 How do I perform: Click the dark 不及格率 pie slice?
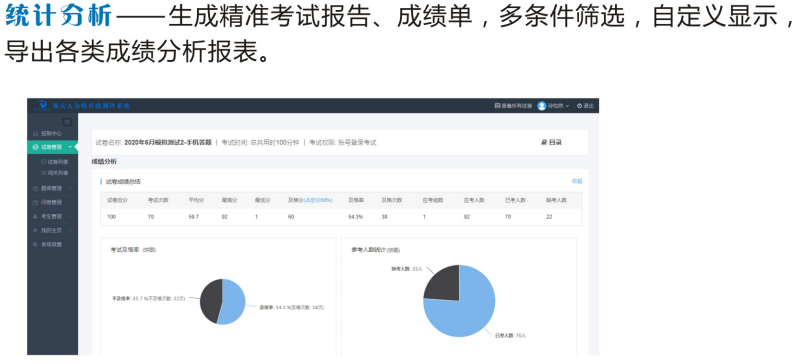[x=210, y=302]
